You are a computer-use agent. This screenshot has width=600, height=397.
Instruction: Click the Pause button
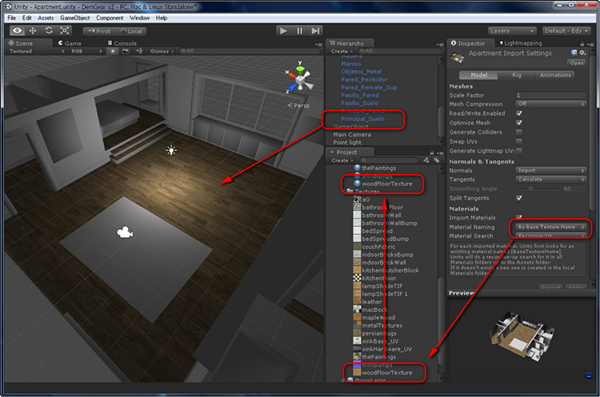pyautogui.click(x=300, y=31)
